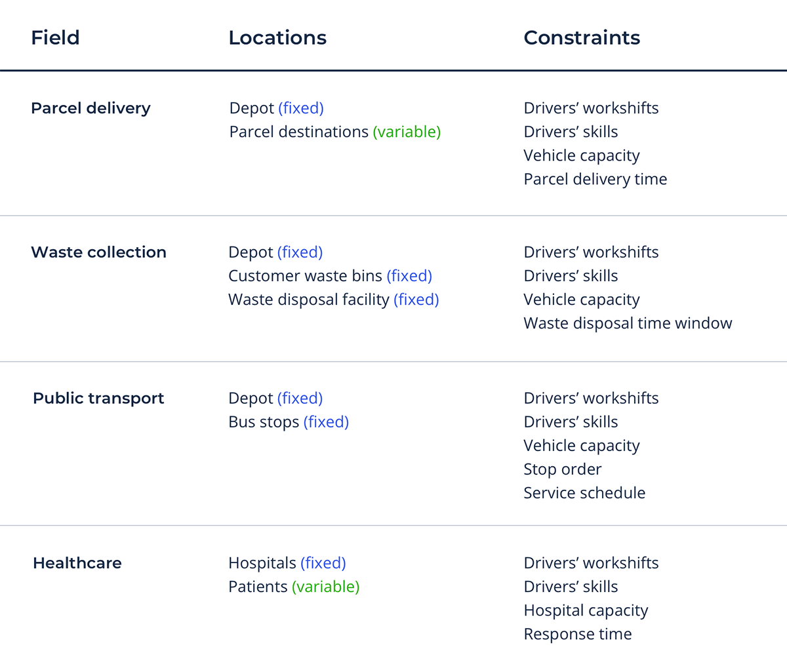Select the Healthcare row title
Viewport: 787px width, 672px height.
(x=77, y=563)
